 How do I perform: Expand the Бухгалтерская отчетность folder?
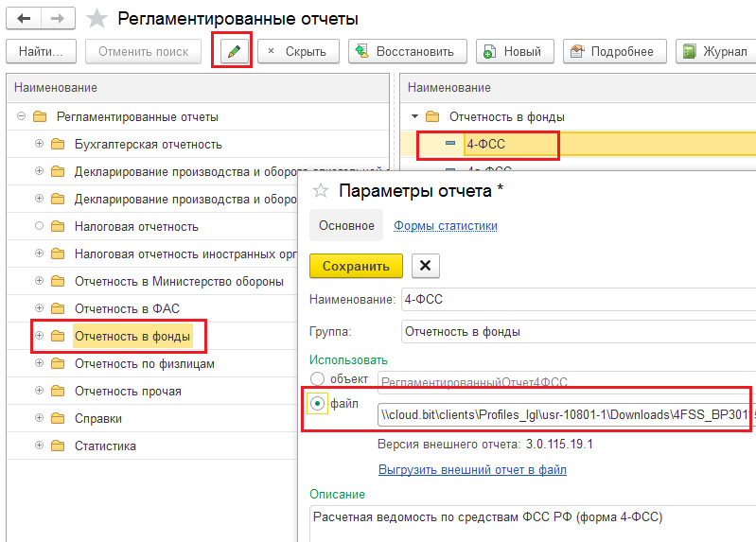pos(39,144)
